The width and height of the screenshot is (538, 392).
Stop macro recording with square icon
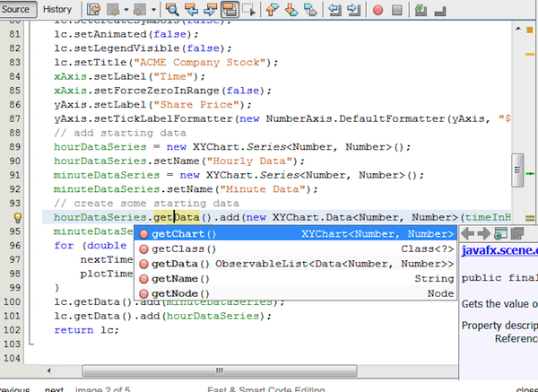[x=399, y=10]
